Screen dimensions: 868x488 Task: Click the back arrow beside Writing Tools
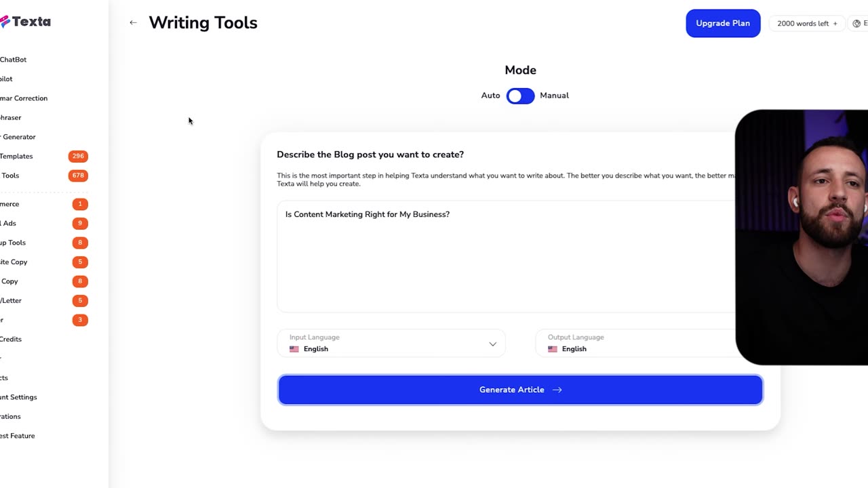click(x=133, y=23)
